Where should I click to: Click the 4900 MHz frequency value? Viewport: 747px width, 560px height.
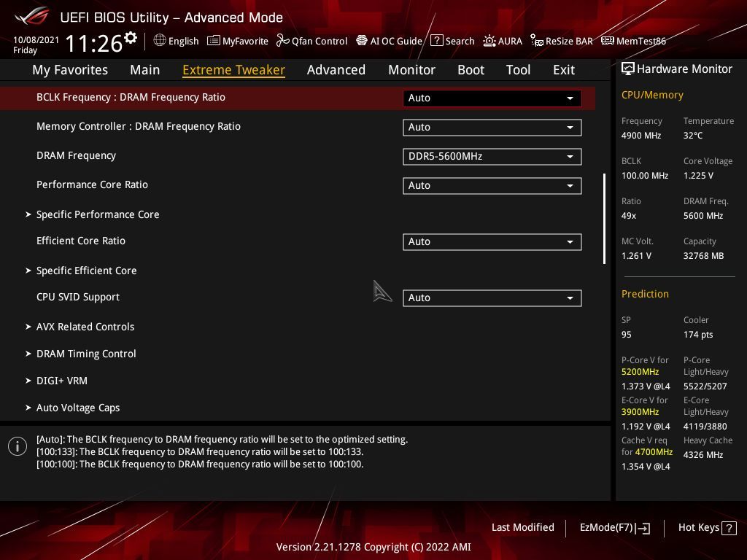[641, 136]
